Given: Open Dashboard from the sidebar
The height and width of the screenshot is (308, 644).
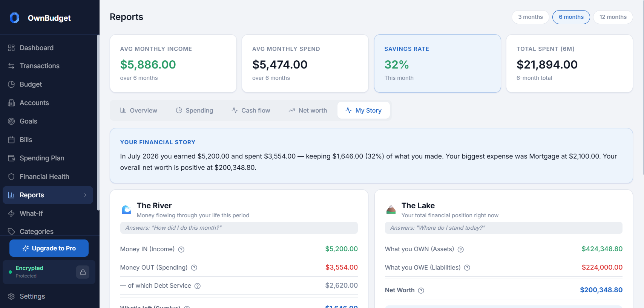Looking at the screenshot, I should [48, 48].
